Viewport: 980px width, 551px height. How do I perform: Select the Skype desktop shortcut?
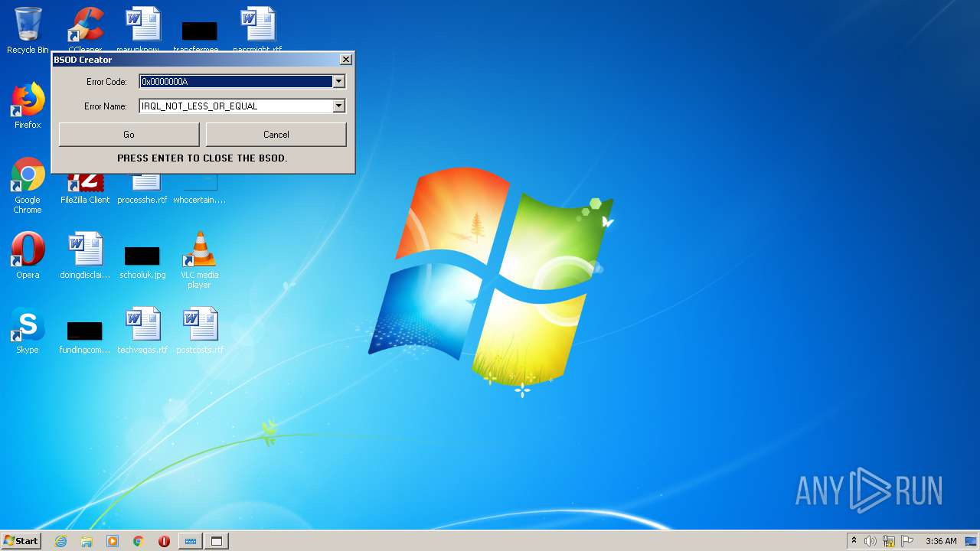pos(28,330)
